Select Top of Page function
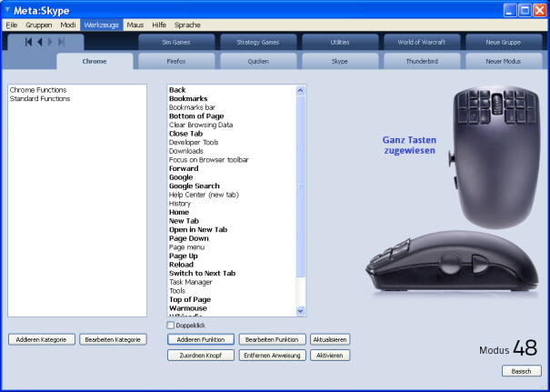The width and height of the screenshot is (550, 392). (x=190, y=299)
